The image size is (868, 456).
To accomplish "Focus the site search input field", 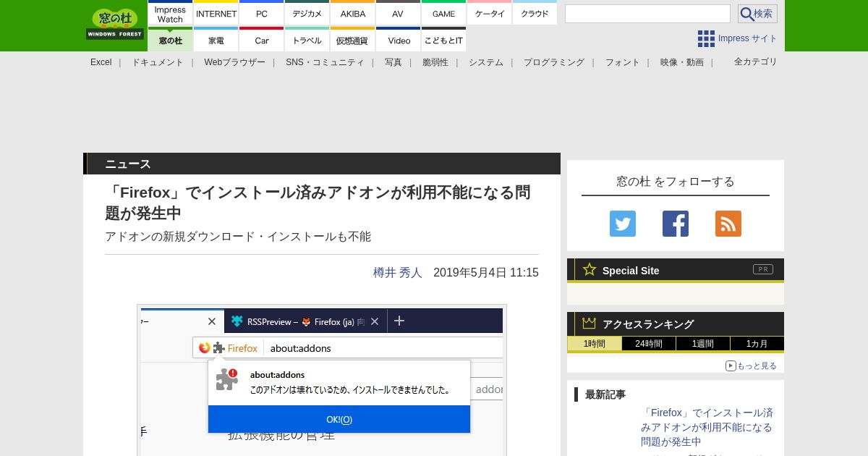I will (647, 14).
